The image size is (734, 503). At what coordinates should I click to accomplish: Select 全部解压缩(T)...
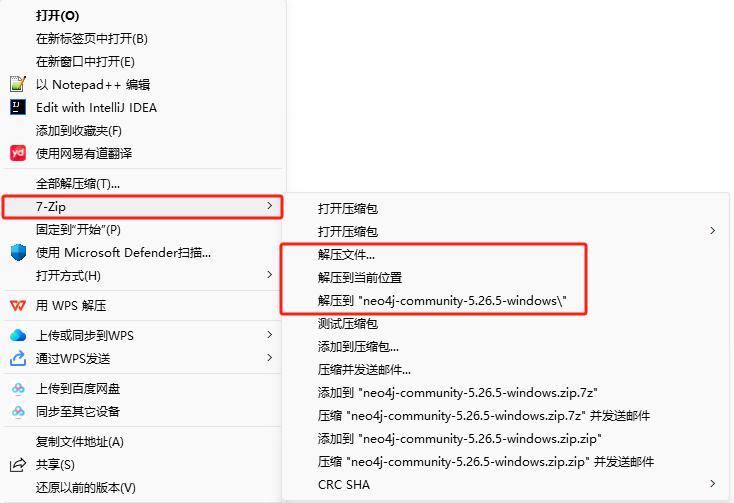78,183
